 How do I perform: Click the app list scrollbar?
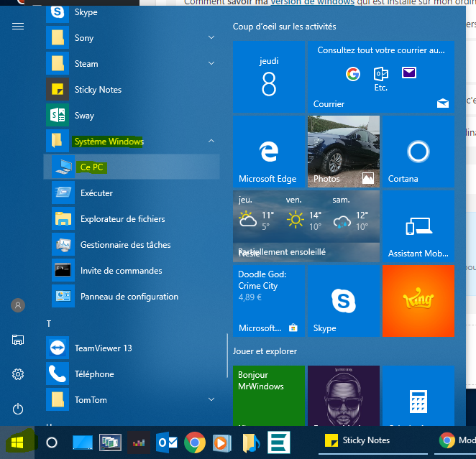[227, 356]
